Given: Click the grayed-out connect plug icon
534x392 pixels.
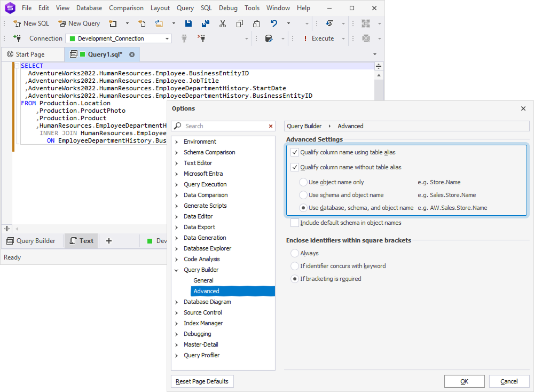Looking at the screenshot, I should pyautogui.click(x=184, y=38).
